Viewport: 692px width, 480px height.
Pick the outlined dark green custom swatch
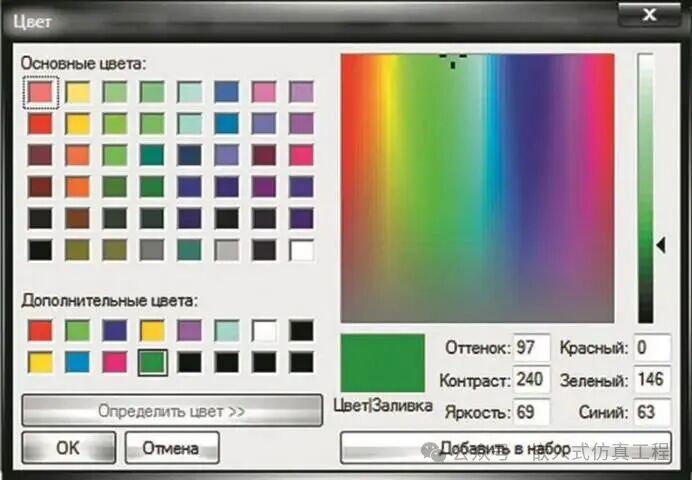152,363
